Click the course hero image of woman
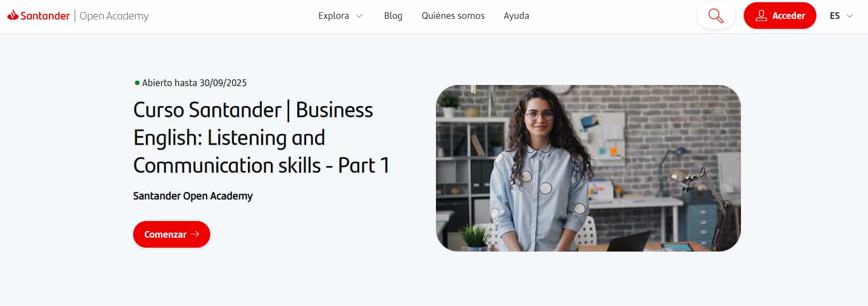868x306 pixels. [x=588, y=168]
